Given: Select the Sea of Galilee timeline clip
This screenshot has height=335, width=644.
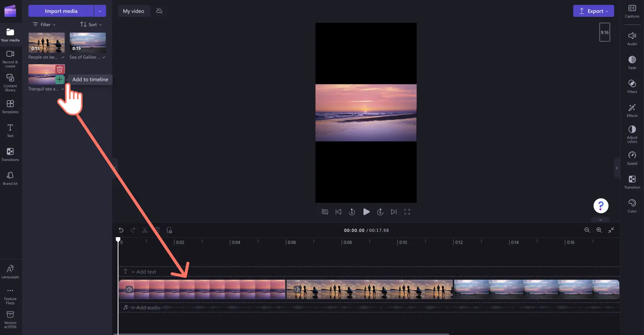Looking at the screenshot, I should [536, 289].
